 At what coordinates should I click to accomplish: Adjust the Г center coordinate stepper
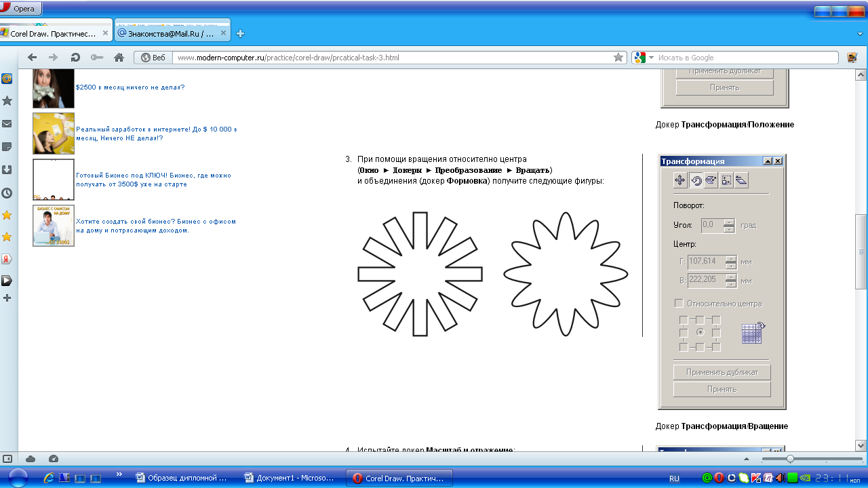731,262
